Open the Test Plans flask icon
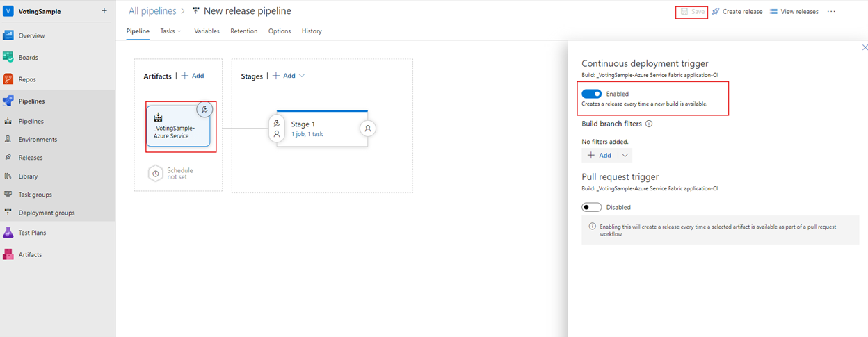The width and height of the screenshot is (868, 337). click(8, 233)
